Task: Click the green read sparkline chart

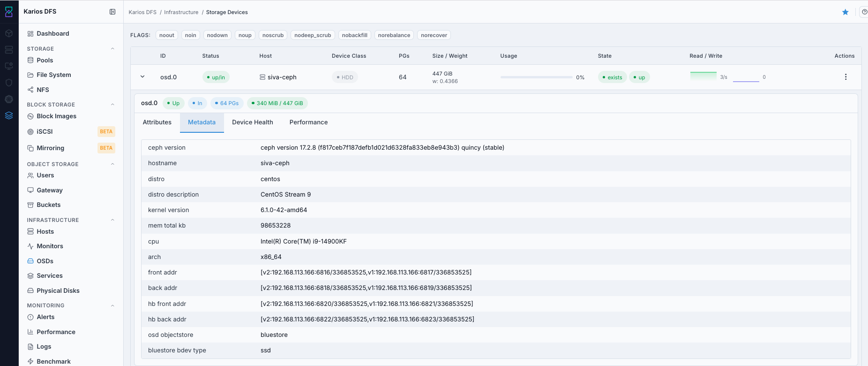Action: coord(703,76)
